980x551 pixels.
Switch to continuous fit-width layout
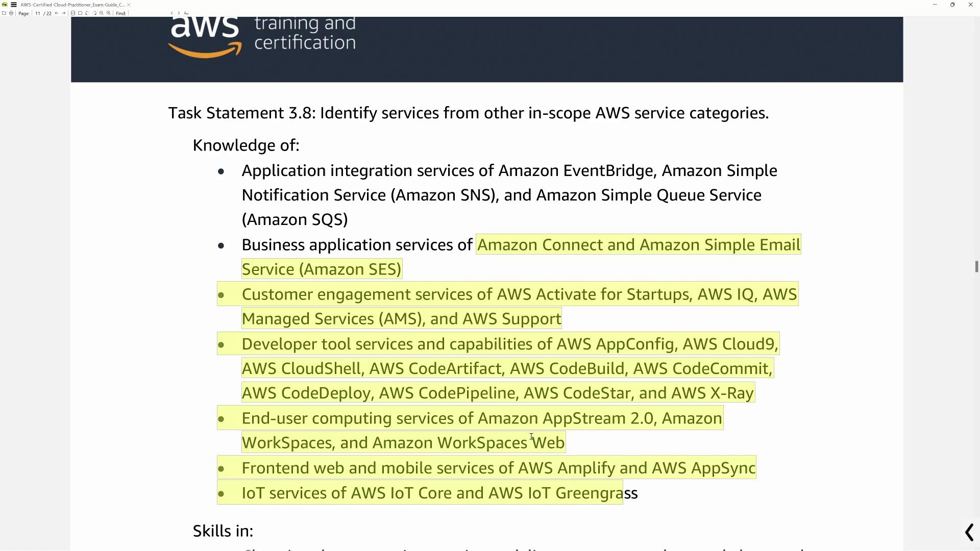pyautogui.click(x=73, y=13)
